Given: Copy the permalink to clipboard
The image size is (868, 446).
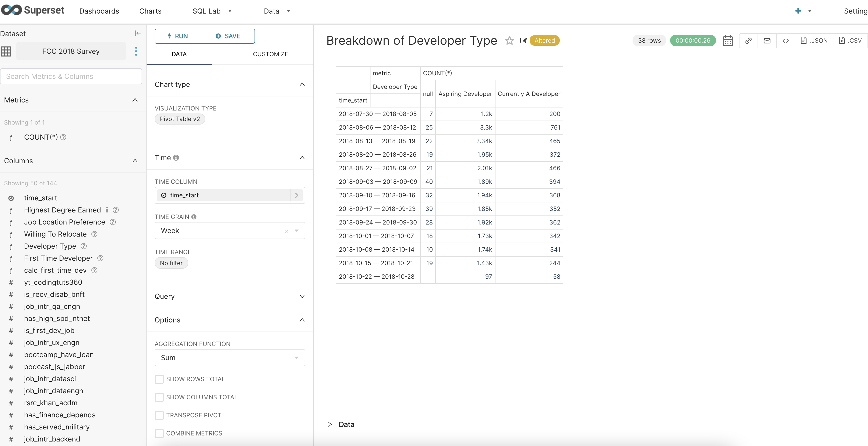Looking at the screenshot, I should coord(748,40).
